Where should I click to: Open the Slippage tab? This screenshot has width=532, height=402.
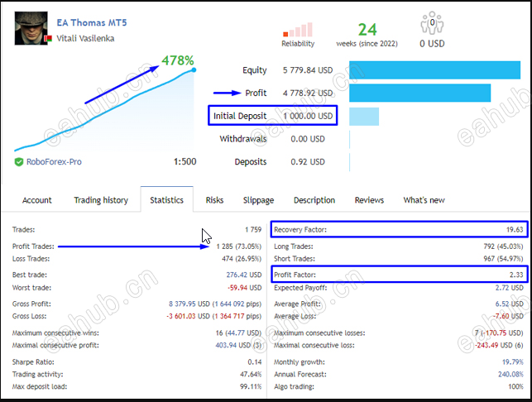coord(258,200)
